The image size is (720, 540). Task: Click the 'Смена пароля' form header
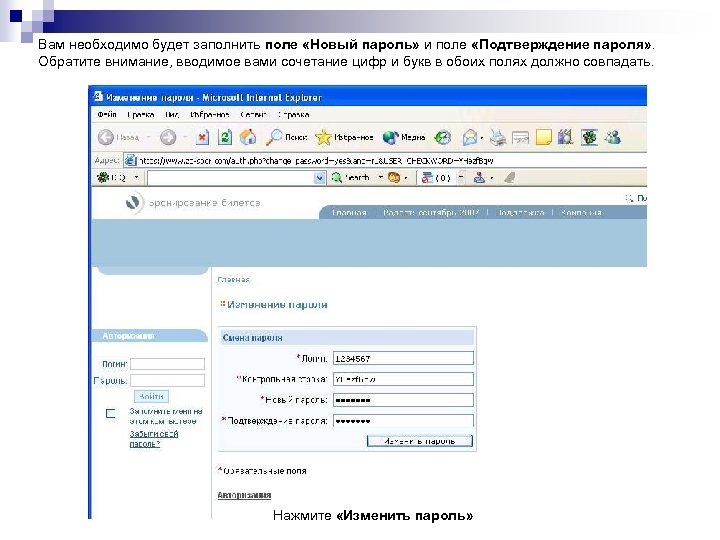tap(348, 338)
